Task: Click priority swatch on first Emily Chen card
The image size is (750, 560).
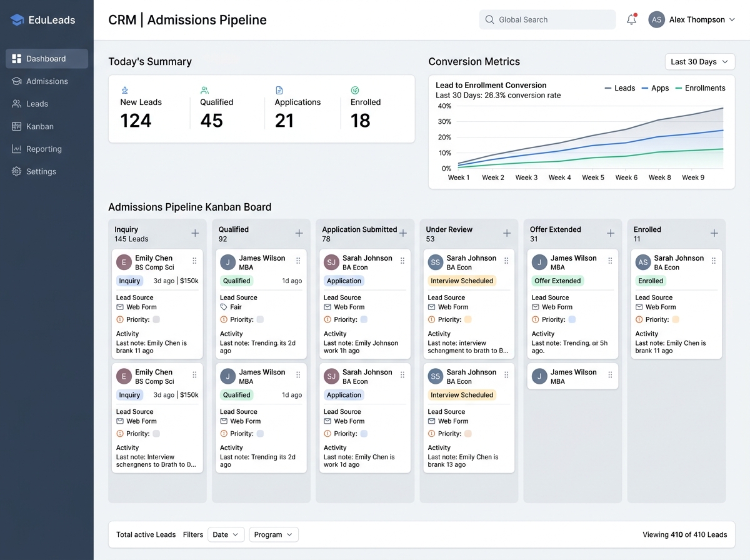Action: [x=156, y=319]
